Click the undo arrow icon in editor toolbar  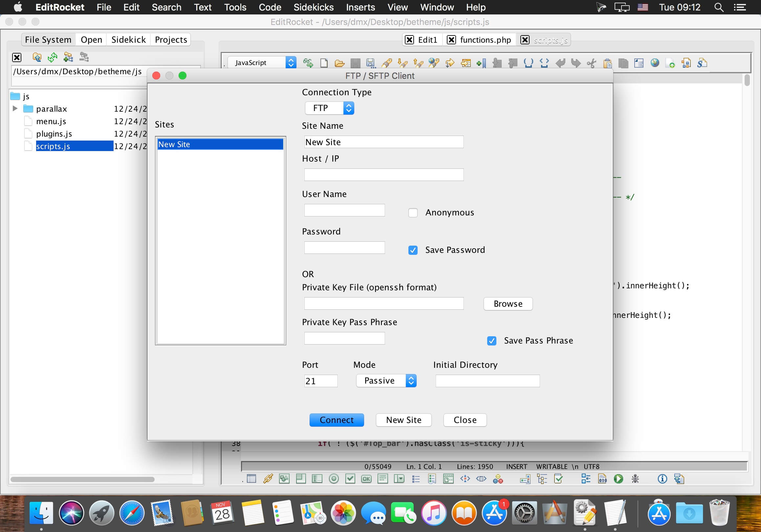pos(560,63)
